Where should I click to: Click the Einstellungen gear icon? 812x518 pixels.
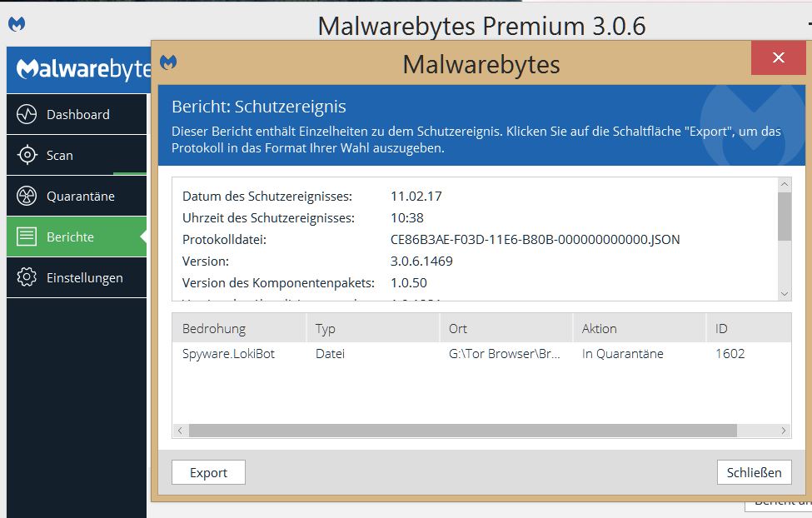pos(27,277)
